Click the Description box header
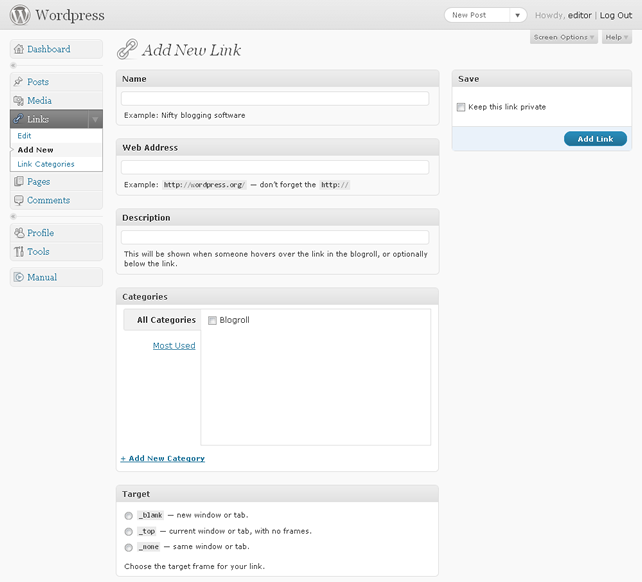The width and height of the screenshot is (642, 582). point(277,217)
